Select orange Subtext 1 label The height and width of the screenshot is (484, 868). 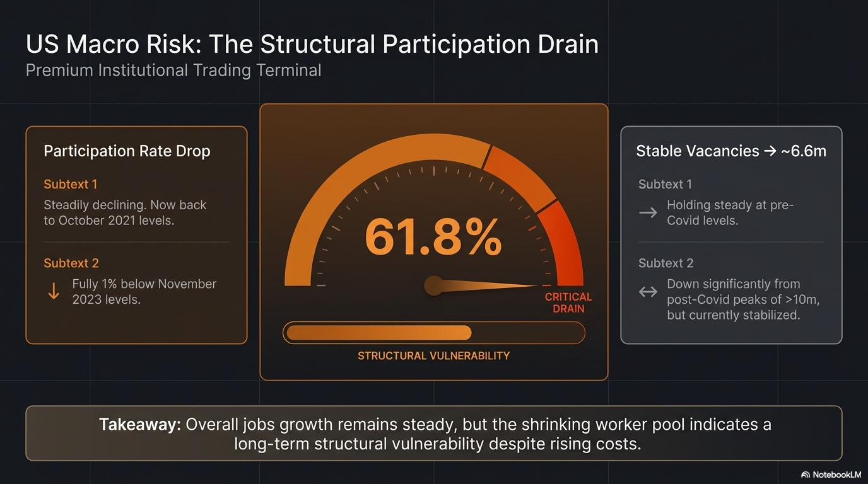pyautogui.click(x=71, y=185)
